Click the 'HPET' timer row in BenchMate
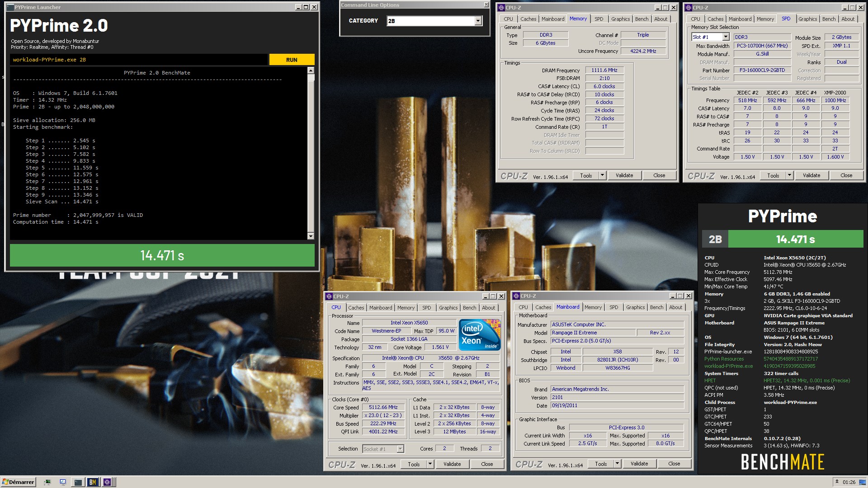Image resolution: width=868 pixels, height=488 pixels. [x=710, y=380]
